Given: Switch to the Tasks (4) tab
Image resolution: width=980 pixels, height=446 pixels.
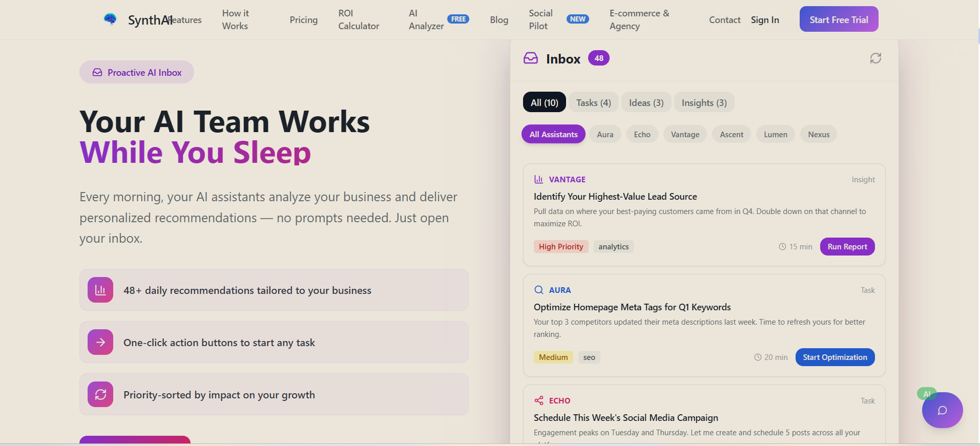Looking at the screenshot, I should 593,102.
